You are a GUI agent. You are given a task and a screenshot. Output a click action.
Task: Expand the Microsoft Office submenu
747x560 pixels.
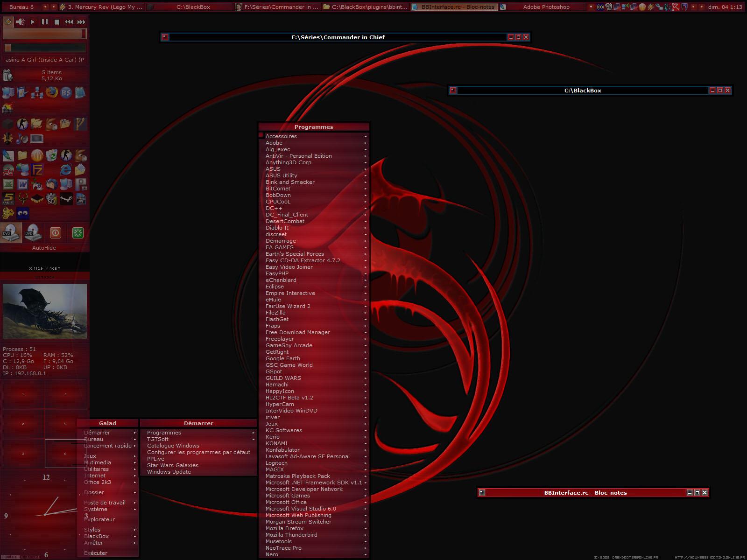pos(314,502)
